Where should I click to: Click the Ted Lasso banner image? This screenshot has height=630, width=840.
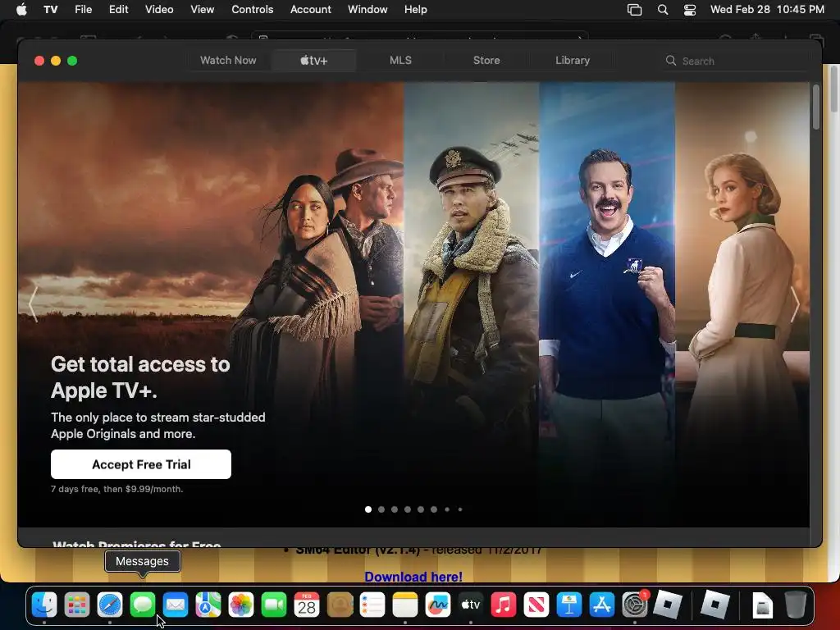[x=607, y=304]
